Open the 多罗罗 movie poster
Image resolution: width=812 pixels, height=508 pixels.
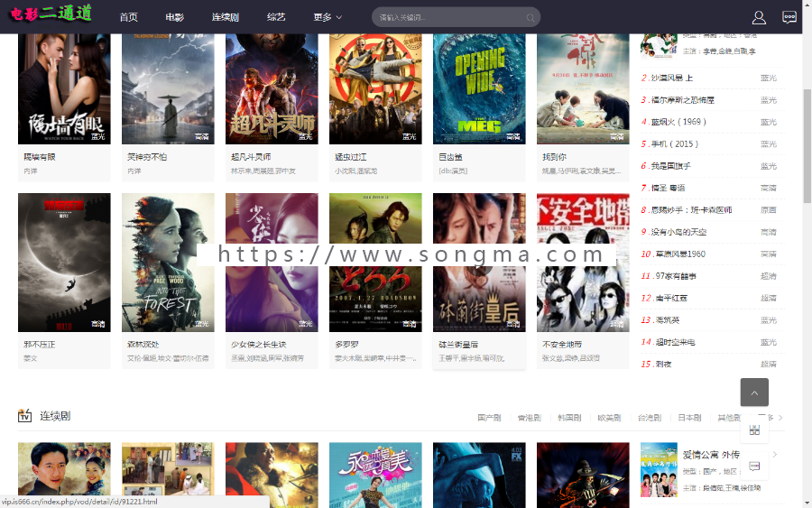(x=375, y=263)
